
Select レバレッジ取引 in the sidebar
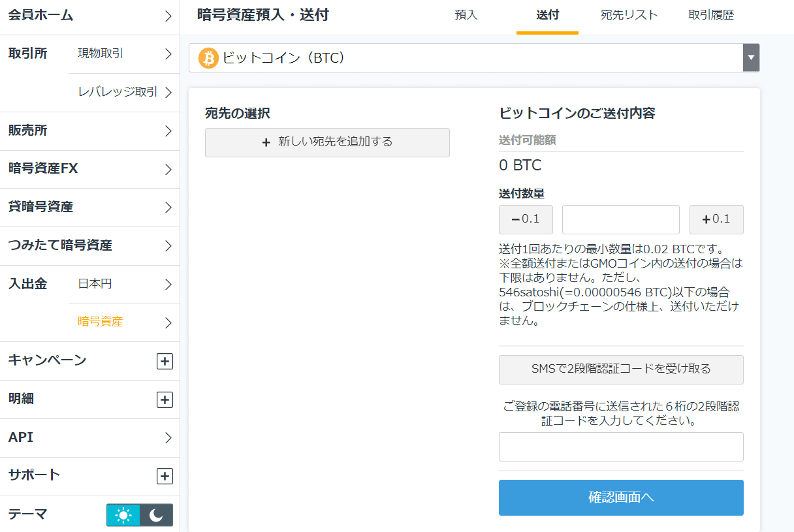(124, 92)
